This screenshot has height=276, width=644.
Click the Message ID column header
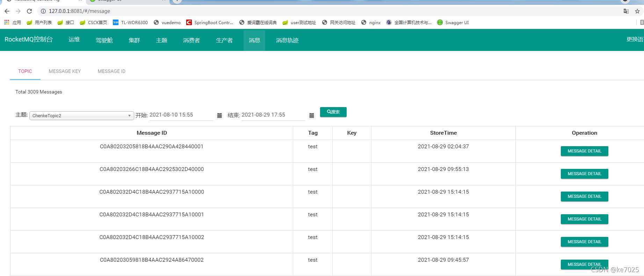tap(152, 133)
